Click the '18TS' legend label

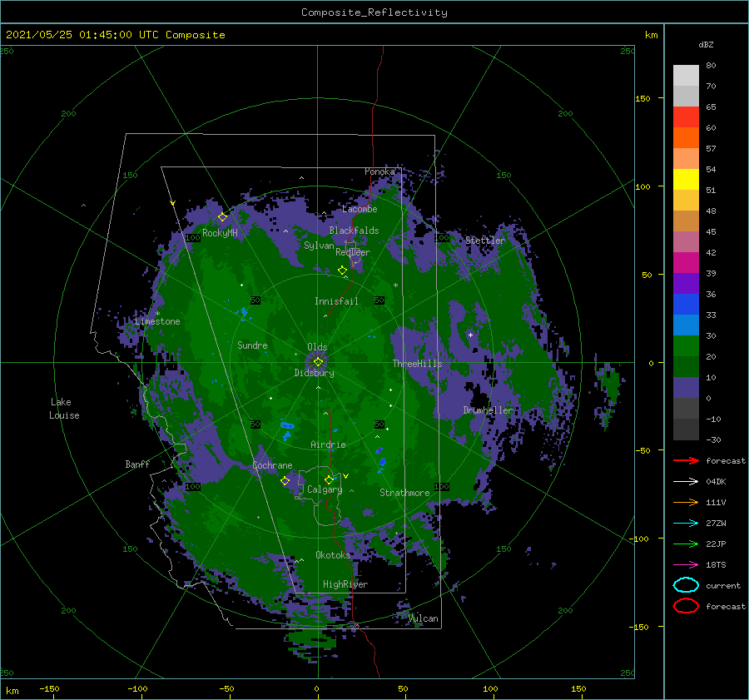point(716,565)
